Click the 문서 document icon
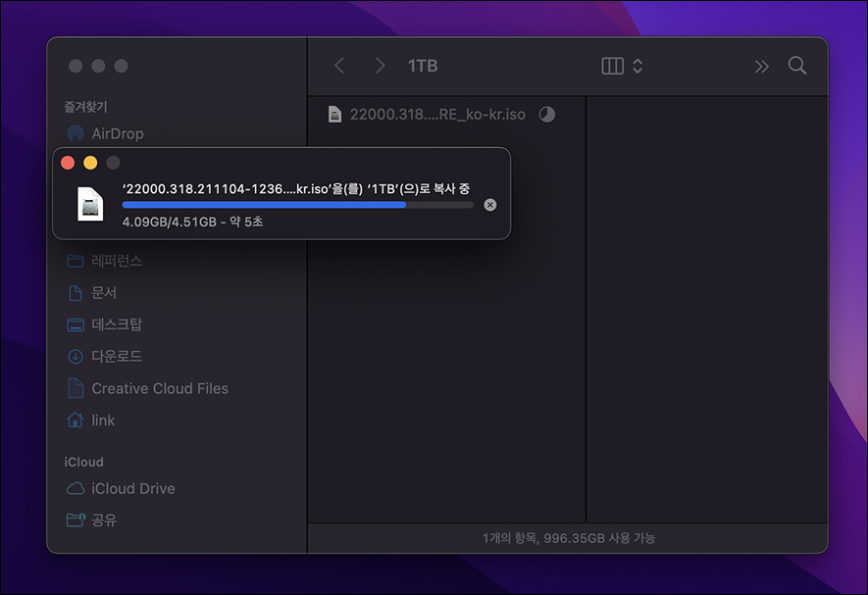 coord(76,293)
